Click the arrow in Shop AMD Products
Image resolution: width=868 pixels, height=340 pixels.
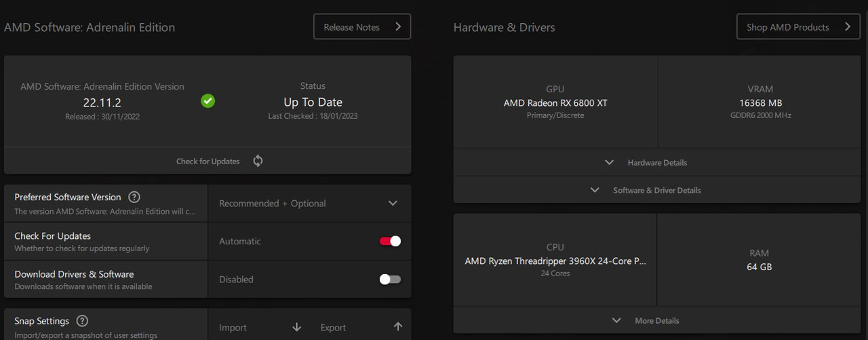(x=848, y=27)
